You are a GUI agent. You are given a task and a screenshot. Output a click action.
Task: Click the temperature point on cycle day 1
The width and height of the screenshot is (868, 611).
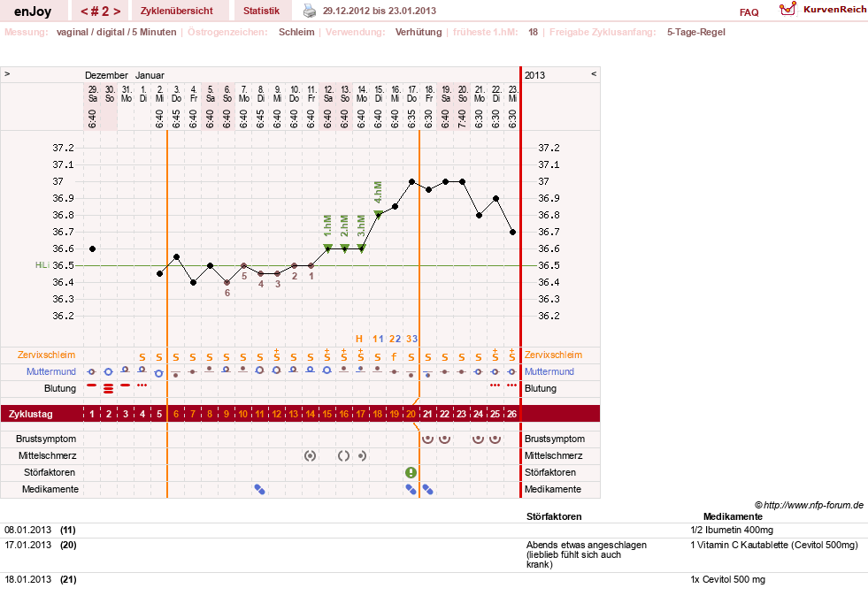pyautogui.click(x=92, y=249)
